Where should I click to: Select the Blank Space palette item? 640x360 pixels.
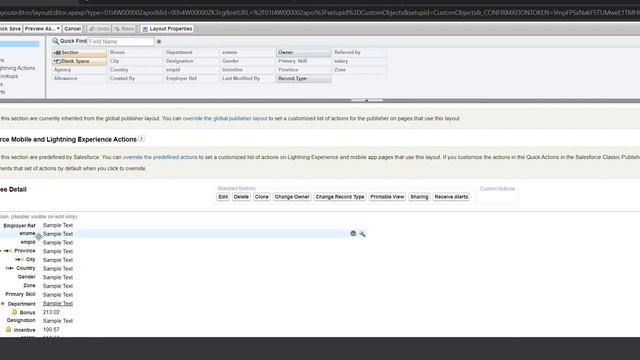click(x=79, y=61)
